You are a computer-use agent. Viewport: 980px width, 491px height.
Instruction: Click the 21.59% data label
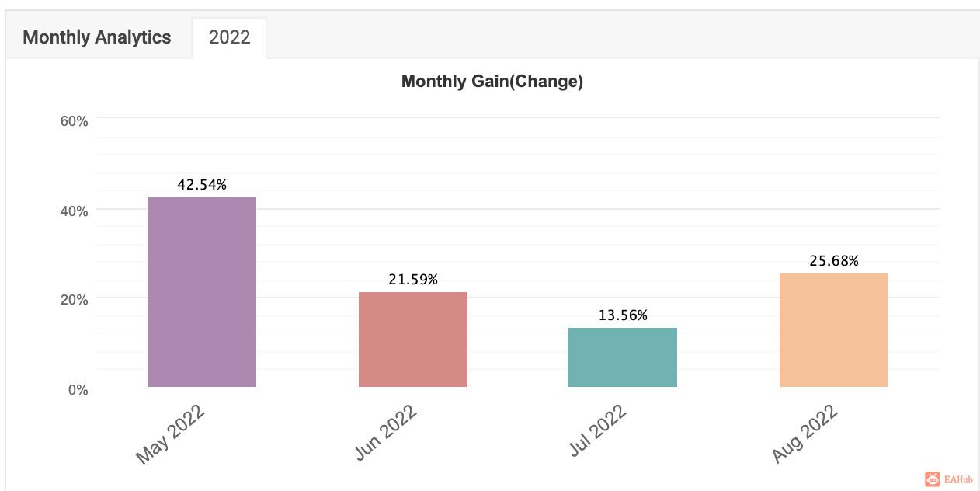413,280
